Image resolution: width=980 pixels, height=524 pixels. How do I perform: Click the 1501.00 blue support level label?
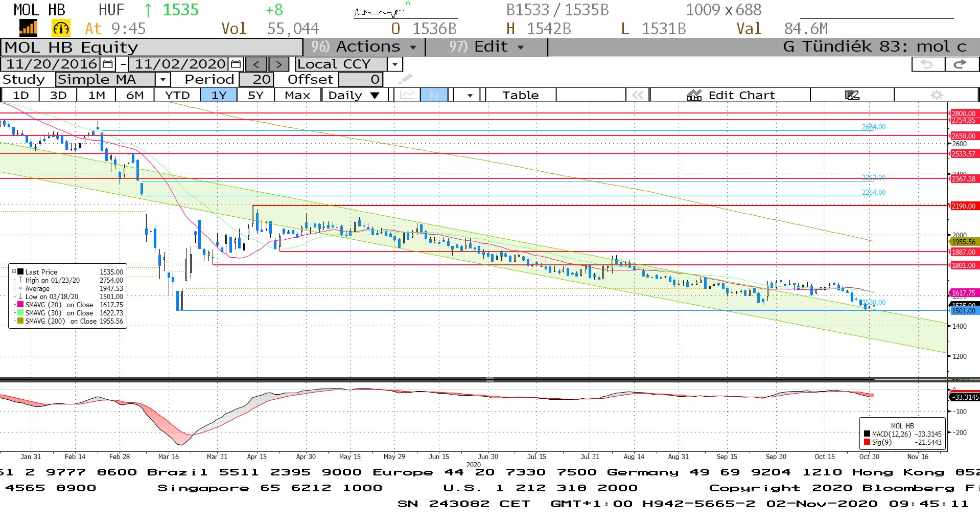(963, 311)
